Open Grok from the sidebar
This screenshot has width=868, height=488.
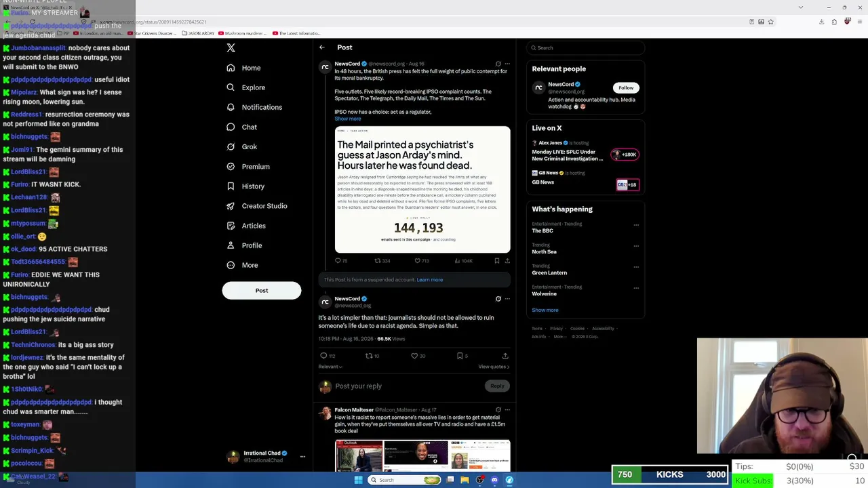[242, 146]
